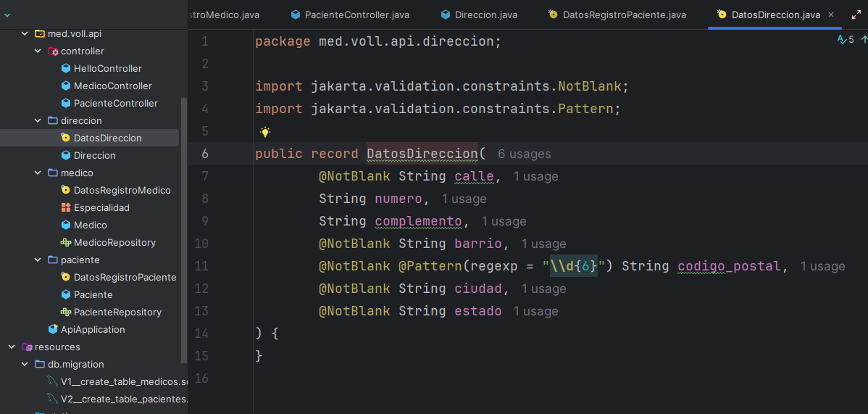This screenshot has width=868, height=414.
Task: Click the class icon on the PacienteController.java tab
Action: pyautogui.click(x=296, y=15)
